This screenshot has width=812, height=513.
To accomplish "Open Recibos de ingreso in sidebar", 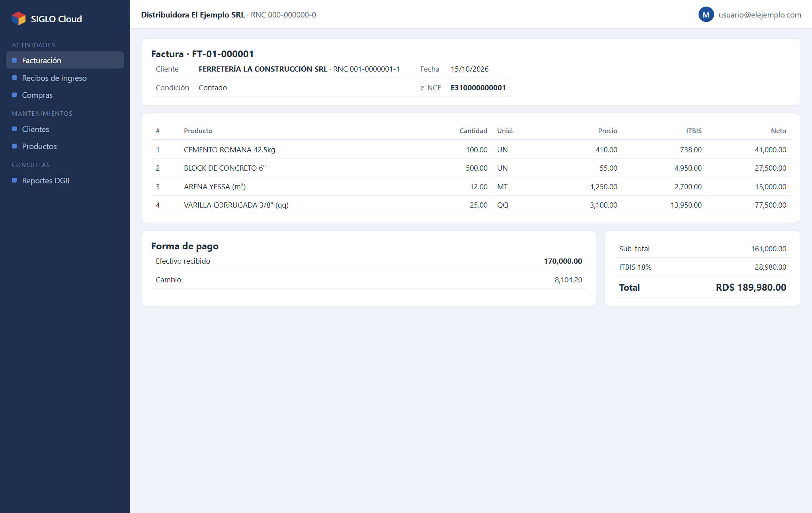I will tap(65, 78).
